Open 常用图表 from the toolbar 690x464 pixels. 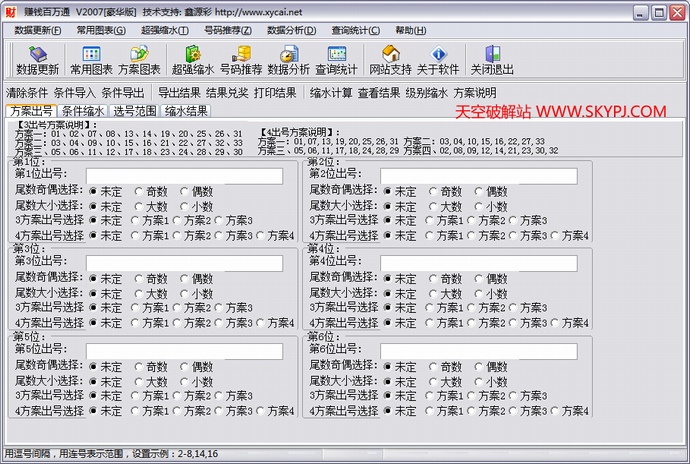tap(91, 59)
